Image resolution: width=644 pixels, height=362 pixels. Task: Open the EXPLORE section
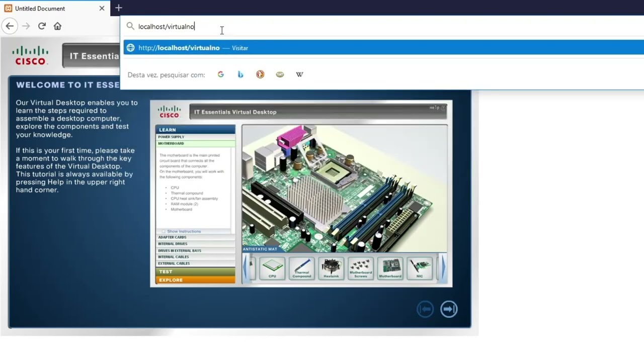click(x=195, y=280)
